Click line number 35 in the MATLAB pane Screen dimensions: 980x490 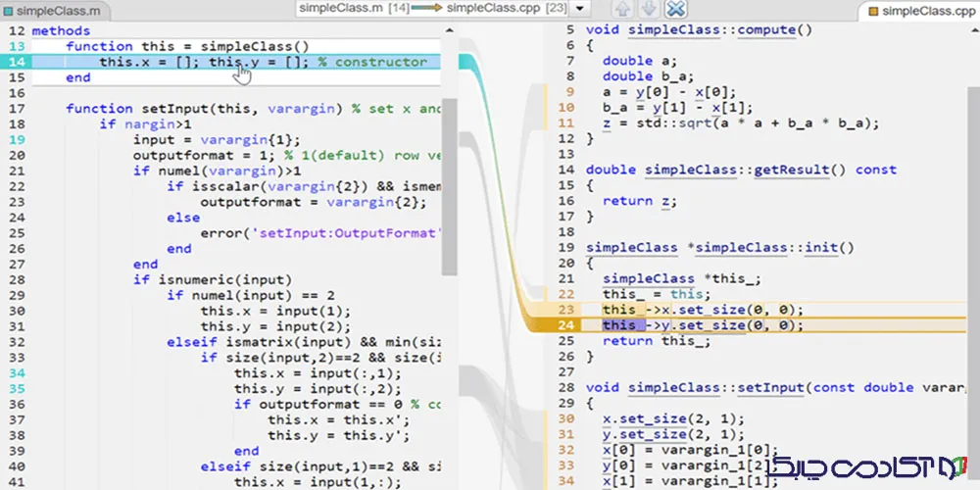17,388
